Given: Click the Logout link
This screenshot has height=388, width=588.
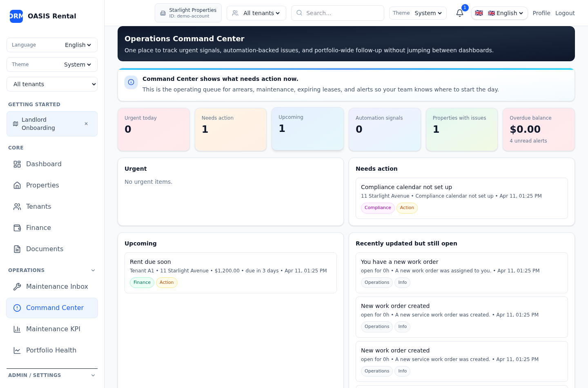Looking at the screenshot, I should point(565,13).
